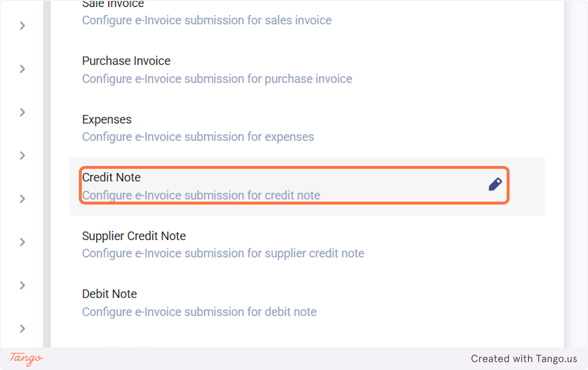Click the Expenses heading label
The width and height of the screenshot is (588, 370).
pyautogui.click(x=106, y=119)
